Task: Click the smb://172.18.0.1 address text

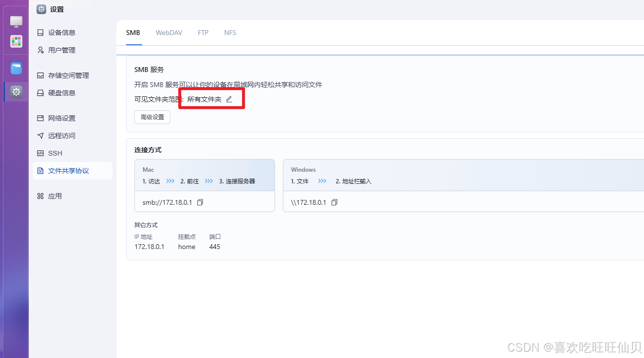Action: tap(167, 202)
